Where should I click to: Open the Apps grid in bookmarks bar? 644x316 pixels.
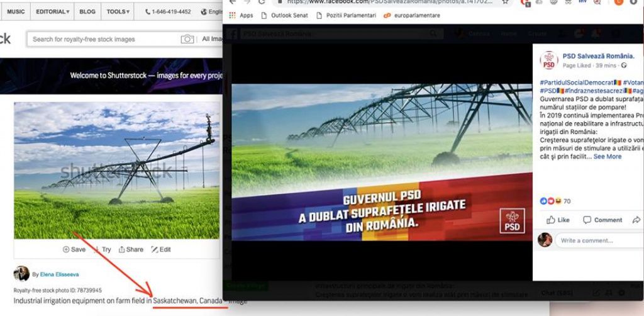(x=241, y=16)
